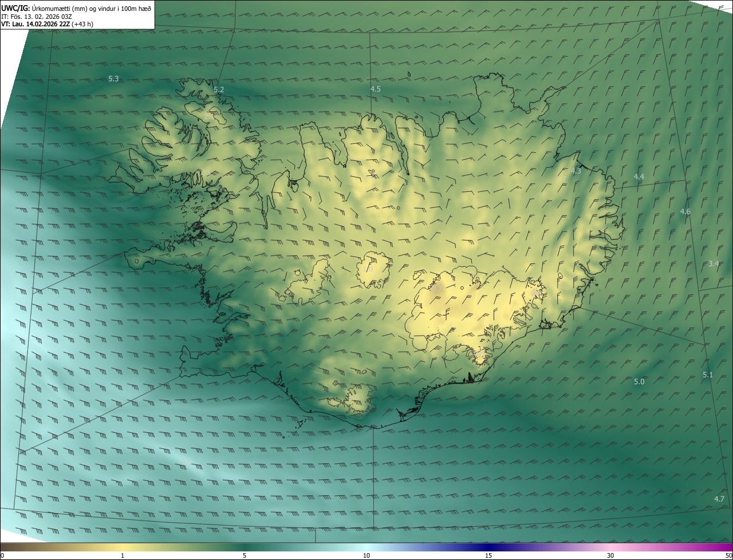Click the 4.7 value label on map
Screen dimensions: 733x560
pyautogui.click(x=719, y=499)
